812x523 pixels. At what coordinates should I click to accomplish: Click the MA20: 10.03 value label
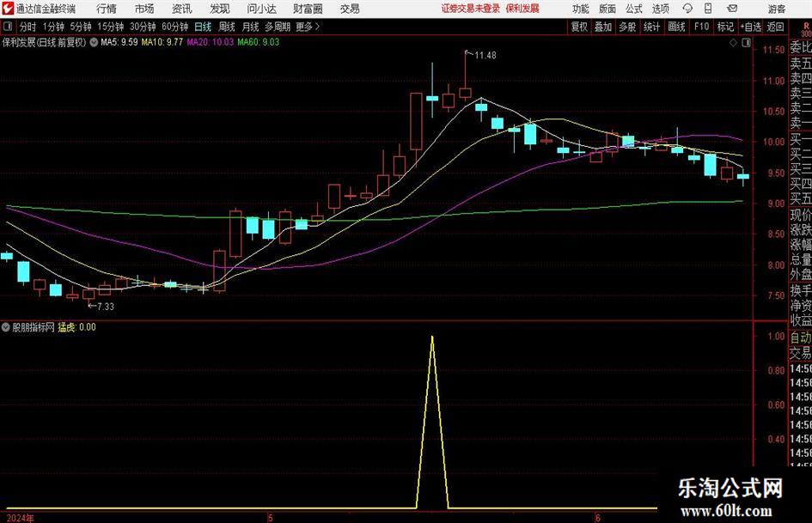pos(210,42)
